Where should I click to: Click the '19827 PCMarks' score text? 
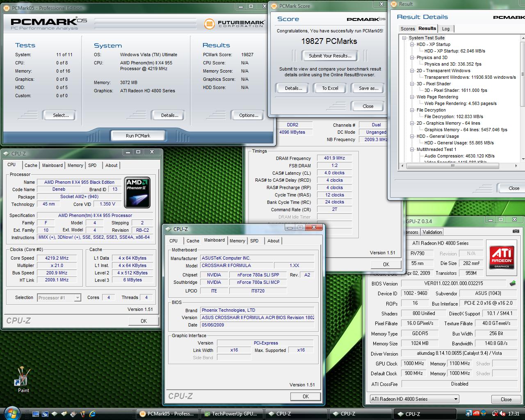pos(329,41)
